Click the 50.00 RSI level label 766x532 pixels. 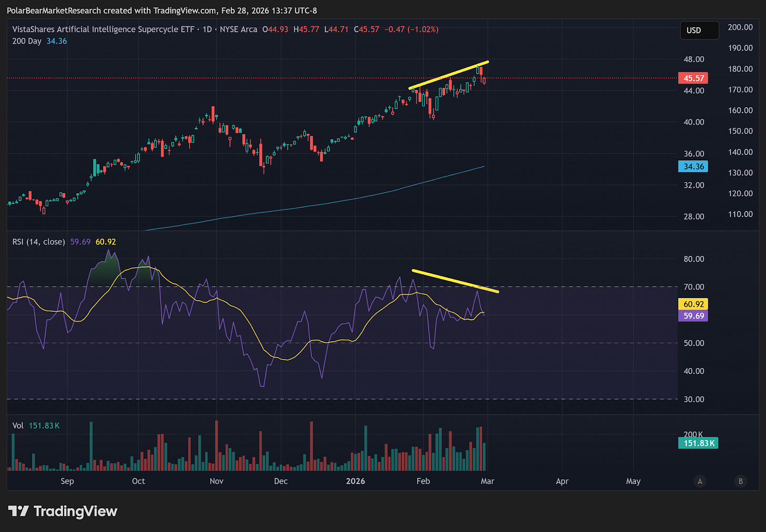[x=693, y=343]
